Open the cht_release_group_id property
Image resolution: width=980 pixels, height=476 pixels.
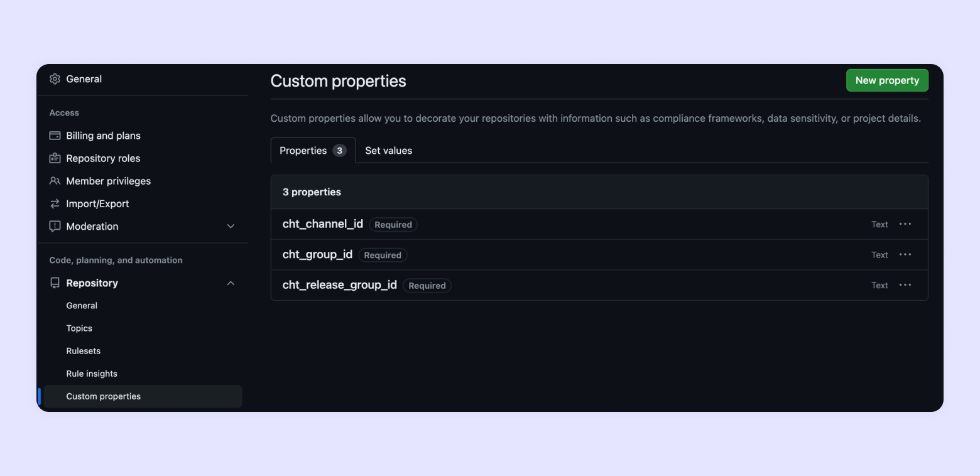[x=339, y=285]
